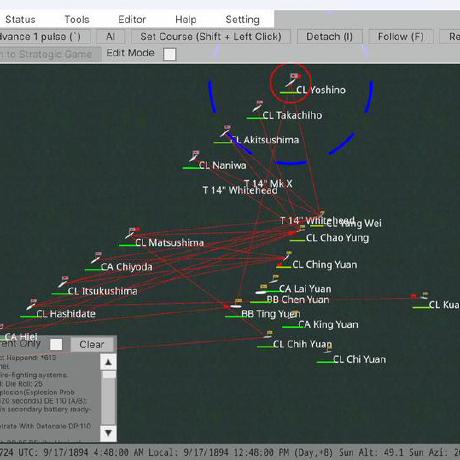The height and width of the screenshot is (460, 460).
Task: Click the BB Chen Yuan label
Action: [x=298, y=300]
